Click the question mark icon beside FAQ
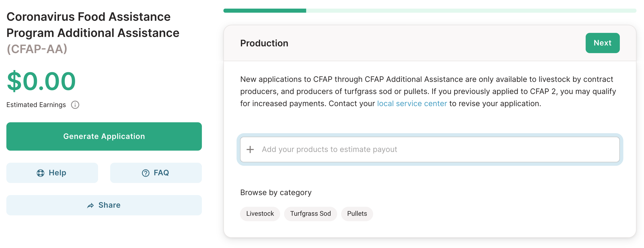Image resolution: width=644 pixels, height=248 pixels. point(146,173)
